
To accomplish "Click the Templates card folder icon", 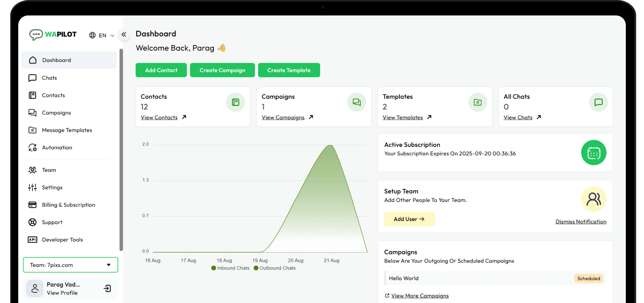I will tap(478, 102).
